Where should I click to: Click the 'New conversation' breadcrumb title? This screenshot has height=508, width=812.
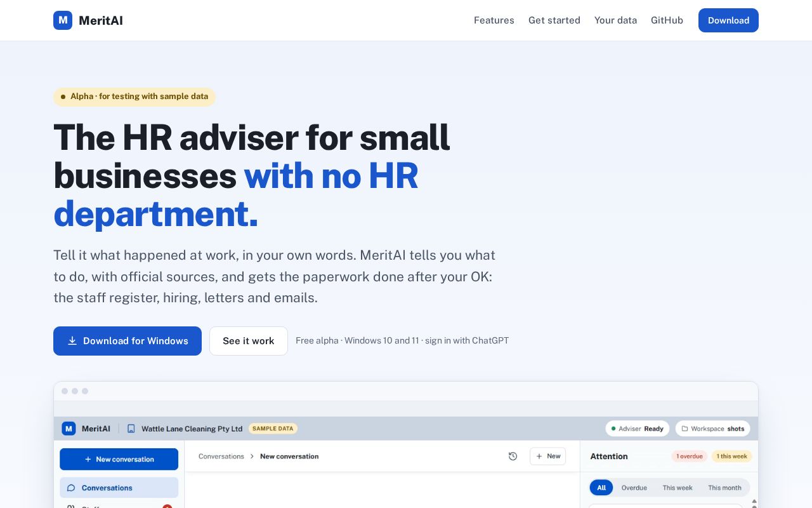(x=289, y=457)
